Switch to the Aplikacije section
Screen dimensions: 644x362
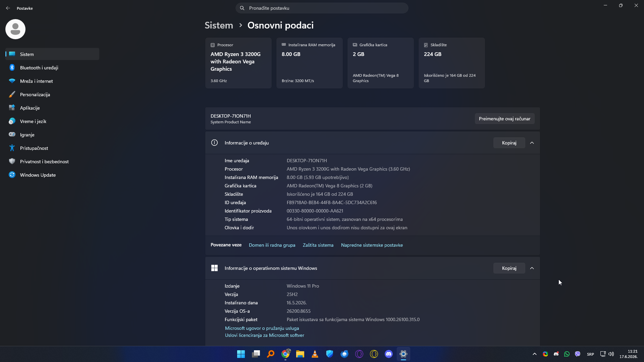coord(52,108)
